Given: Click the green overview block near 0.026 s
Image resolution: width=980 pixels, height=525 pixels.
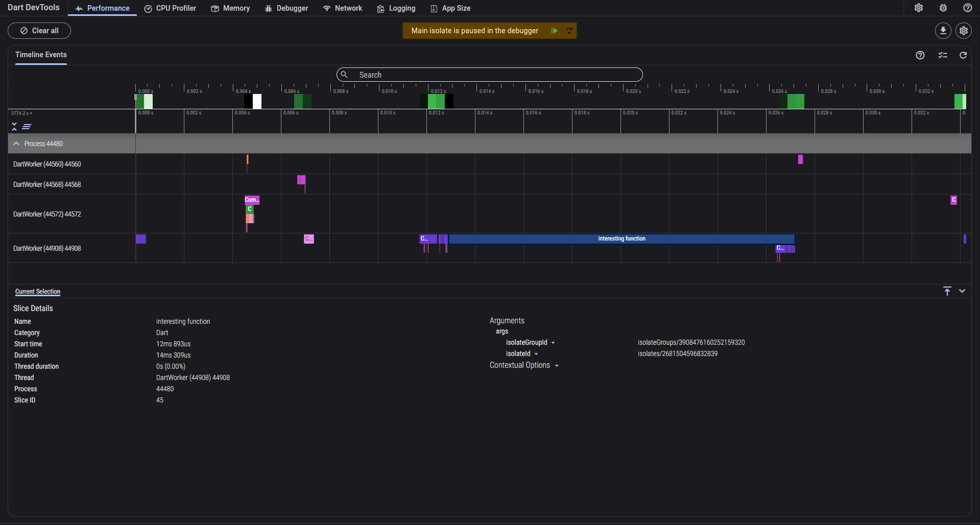Looking at the screenshot, I should pyautogui.click(x=796, y=101).
